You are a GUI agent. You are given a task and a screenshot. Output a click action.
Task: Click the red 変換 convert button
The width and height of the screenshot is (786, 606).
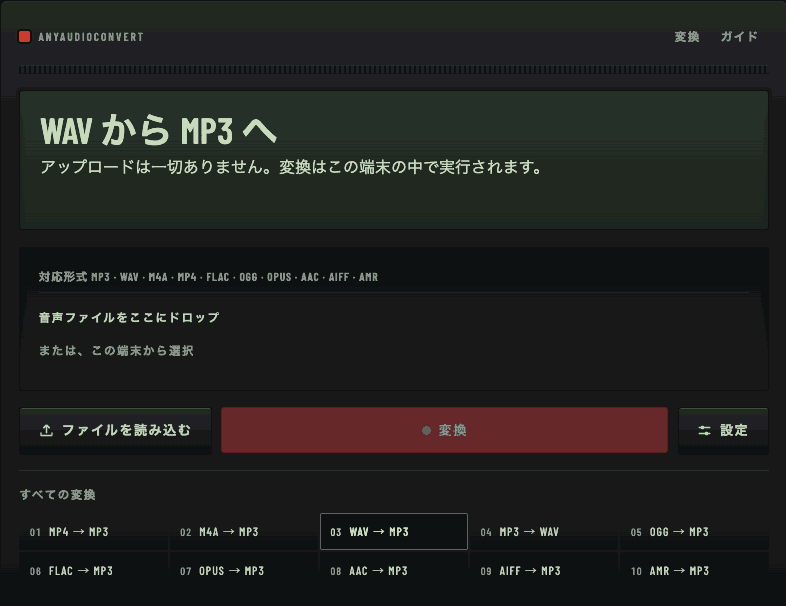coord(444,430)
